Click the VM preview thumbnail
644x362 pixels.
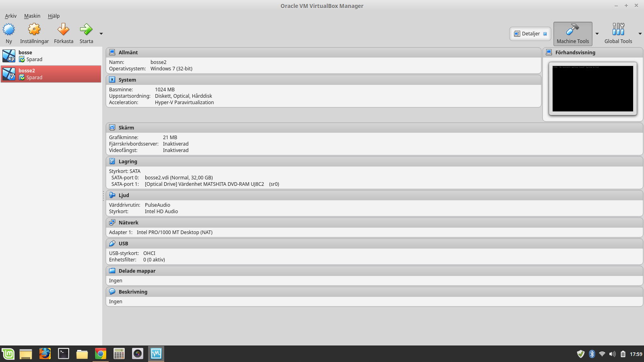click(x=593, y=88)
